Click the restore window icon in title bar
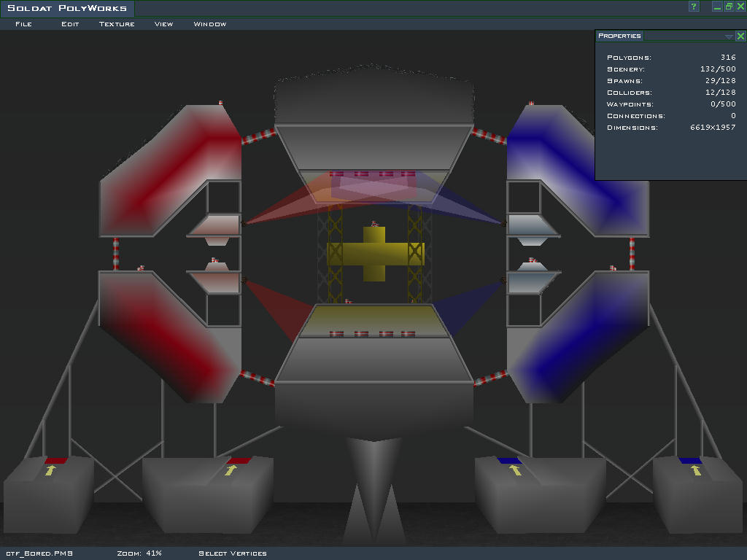This screenshot has width=747, height=560. pyautogui.click(x=729, y=7)
